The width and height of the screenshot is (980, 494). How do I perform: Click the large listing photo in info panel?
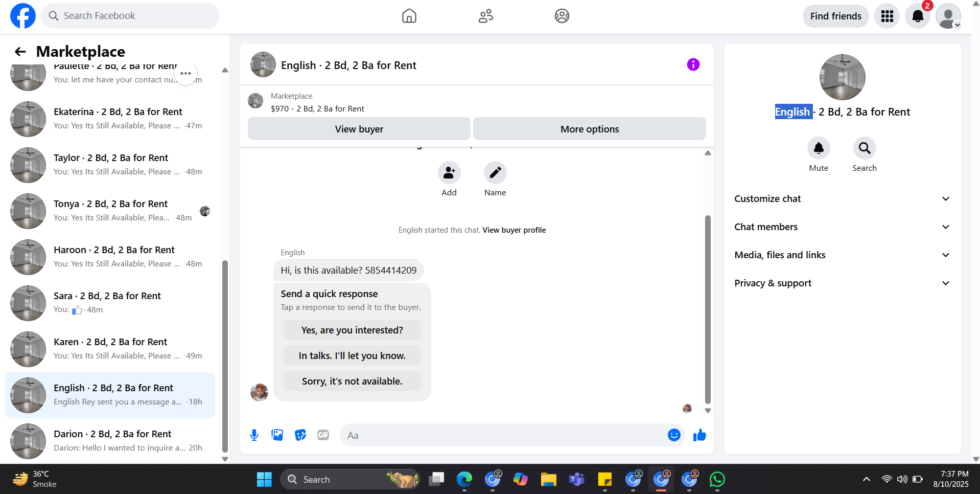(x=842, y=77)
